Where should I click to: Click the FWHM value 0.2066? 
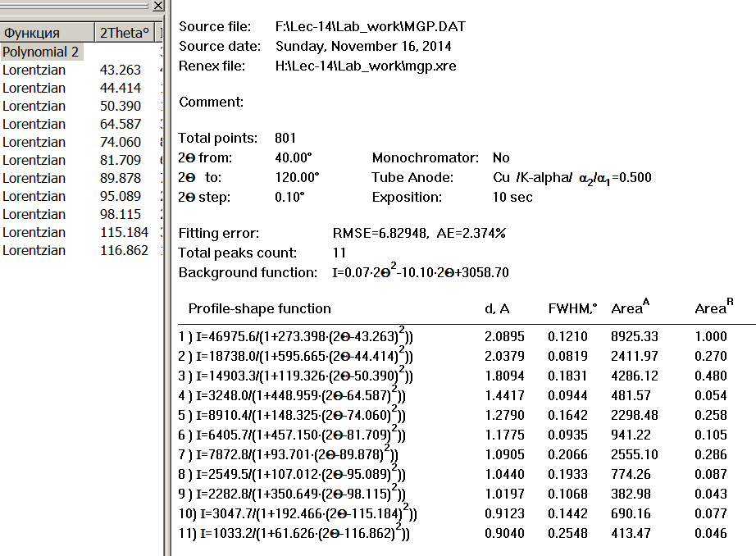coord(567,455)
